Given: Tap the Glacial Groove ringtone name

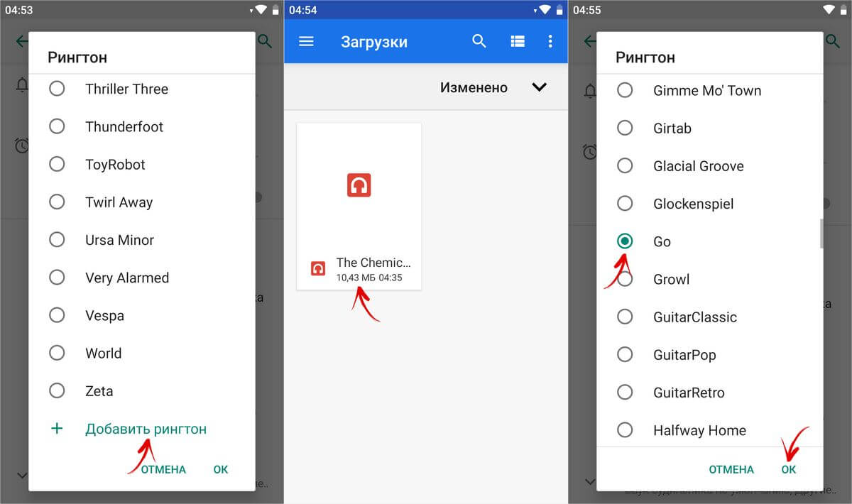Looking at the screenshot, I should coord(699,165).
